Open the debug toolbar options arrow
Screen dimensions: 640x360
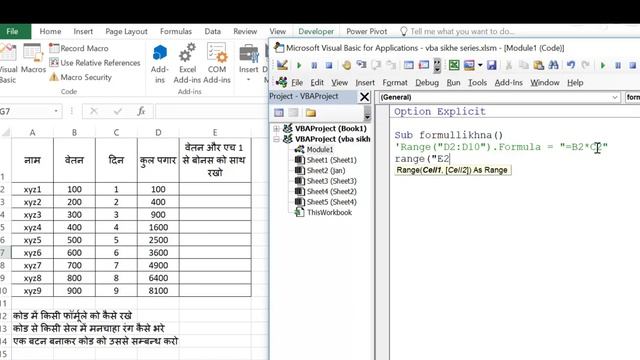click(437, 65)
